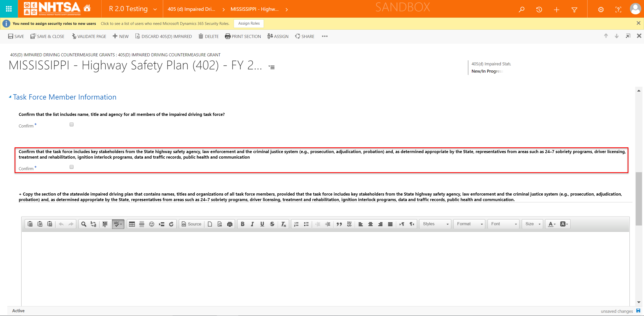Open the Font dropdown

[x=504, y=224]
